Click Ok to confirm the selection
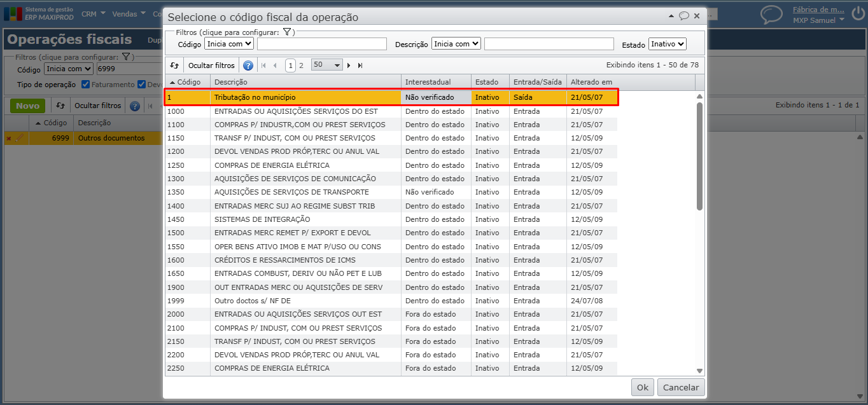Image resolution: width=868 pixels, height=405 pixels. click(x=643, y=387)
